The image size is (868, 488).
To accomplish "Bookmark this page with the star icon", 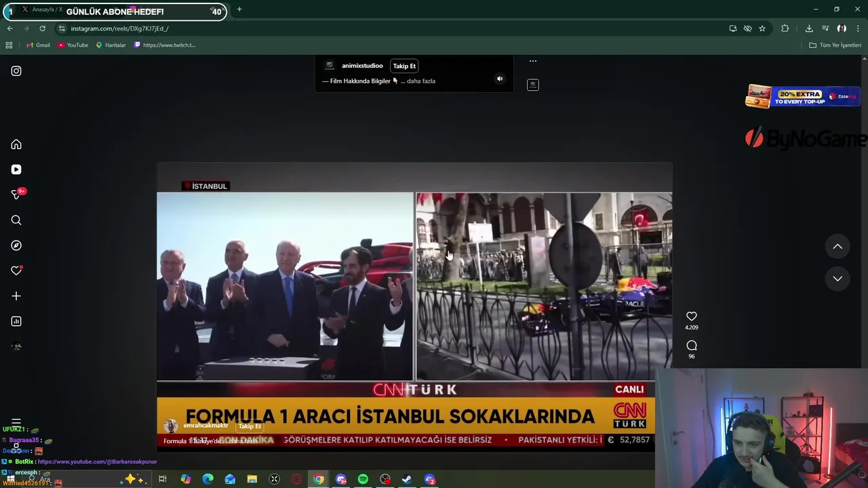I will click(x=762, y=28).
